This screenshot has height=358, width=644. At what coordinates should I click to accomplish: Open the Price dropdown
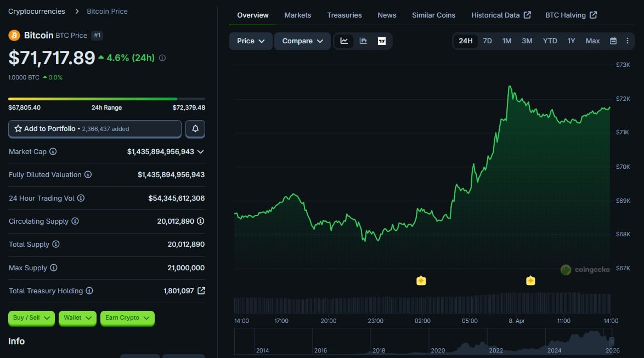(x=251, y=41)
